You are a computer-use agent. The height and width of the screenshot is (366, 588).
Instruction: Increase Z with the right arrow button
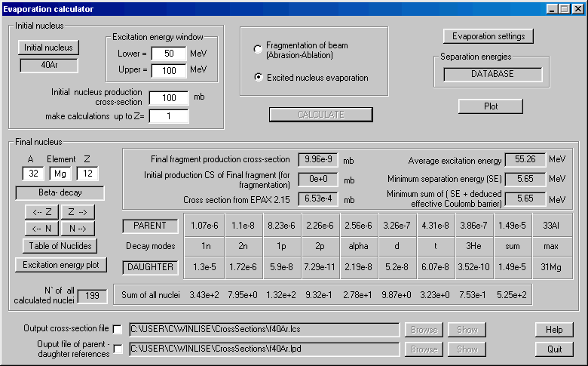[x=77, y=212]
